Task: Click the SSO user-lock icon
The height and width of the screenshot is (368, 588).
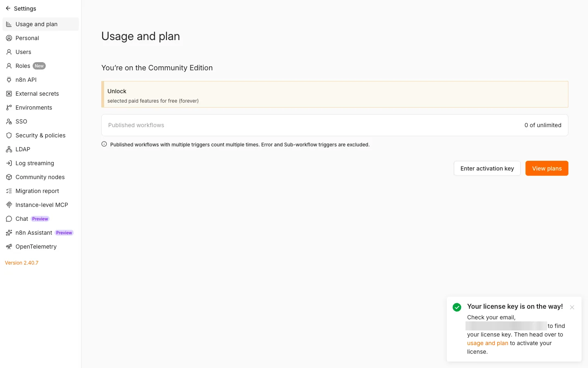Action: 9,121
